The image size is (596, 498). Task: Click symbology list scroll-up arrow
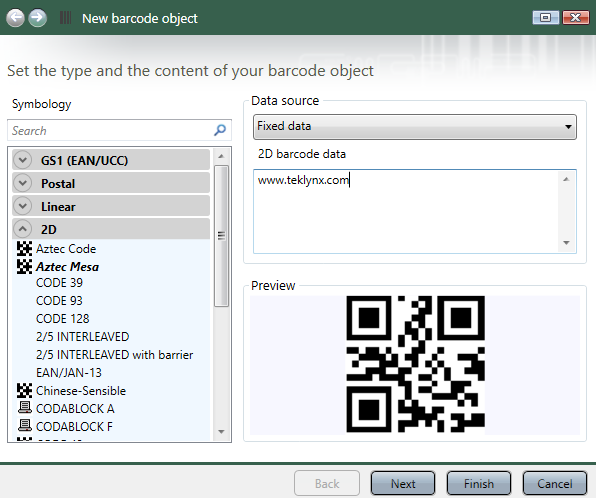click(221, 156)
